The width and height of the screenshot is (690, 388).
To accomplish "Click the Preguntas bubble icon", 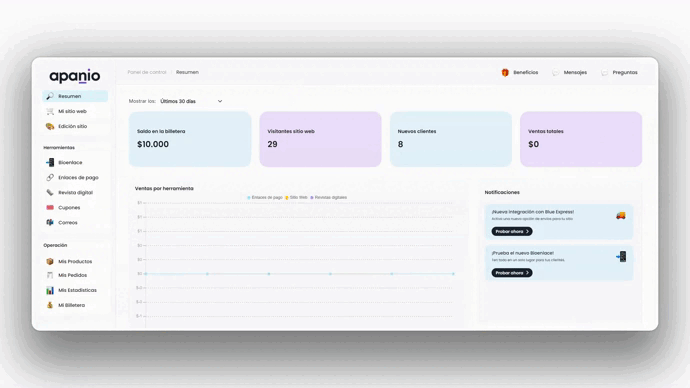I will pos(604,72).
